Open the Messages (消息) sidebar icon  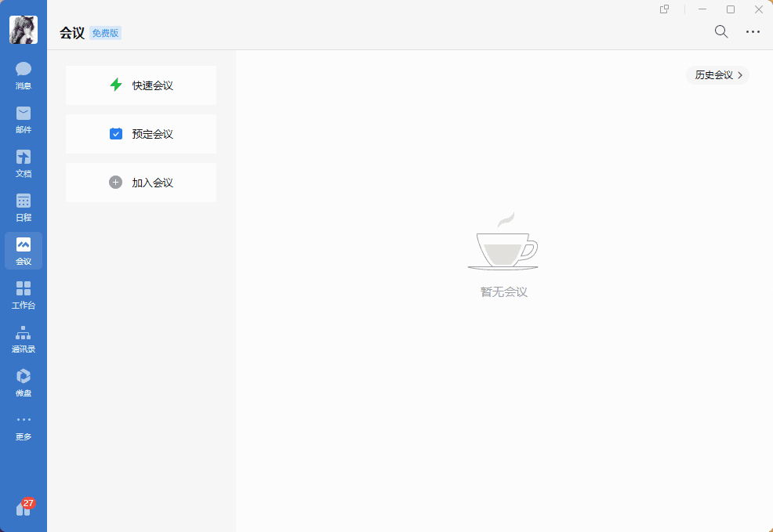pos(23,75)
